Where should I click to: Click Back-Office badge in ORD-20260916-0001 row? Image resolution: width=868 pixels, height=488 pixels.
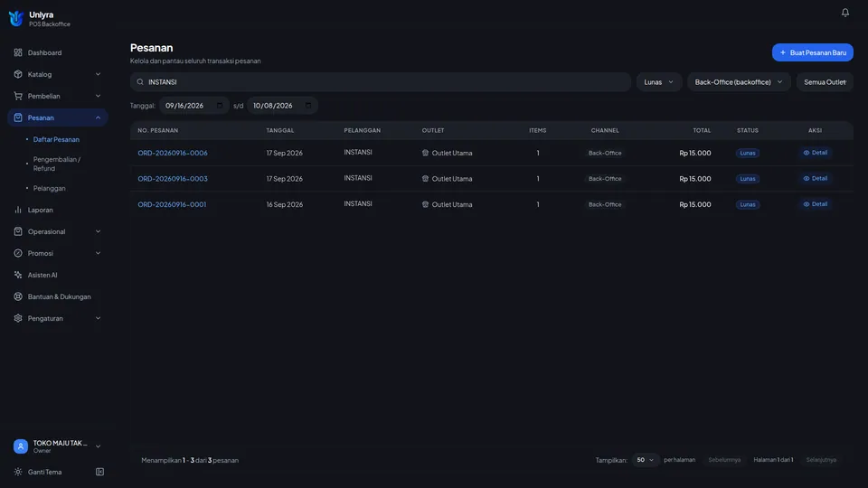[x=605, y=204]
